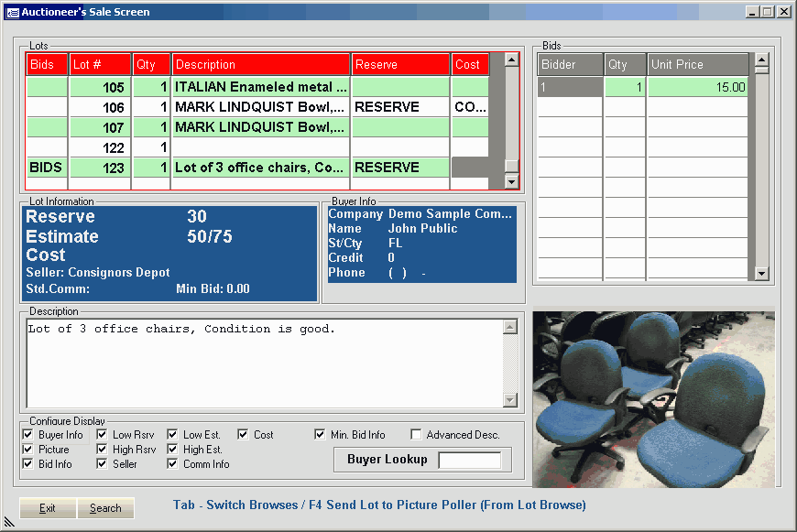Click the Exit button

48,508
